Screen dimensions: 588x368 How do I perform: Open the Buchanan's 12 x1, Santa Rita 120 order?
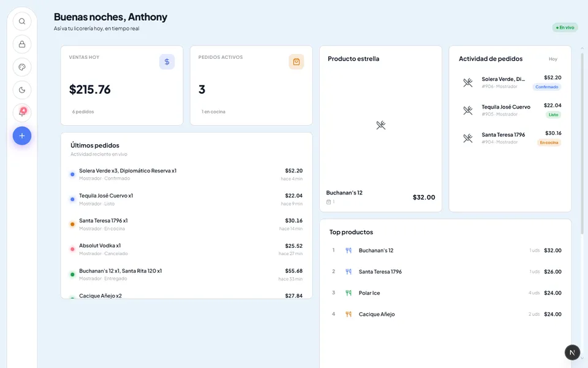tap(186, 275)
